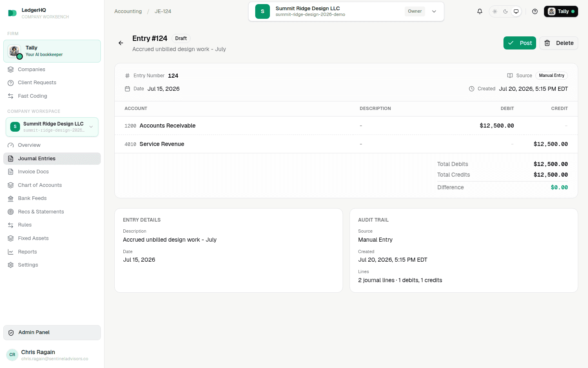The image size is (588, 368).
Task: Expand the sidebar Summit Ridge Design workspace selector
Action: click(x=52, y=127)
